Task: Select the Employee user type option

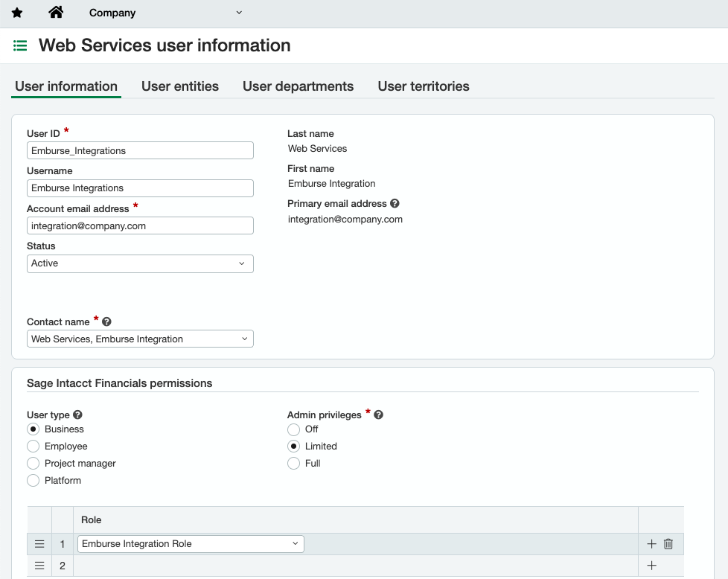Action: click(x=33, y=447)
